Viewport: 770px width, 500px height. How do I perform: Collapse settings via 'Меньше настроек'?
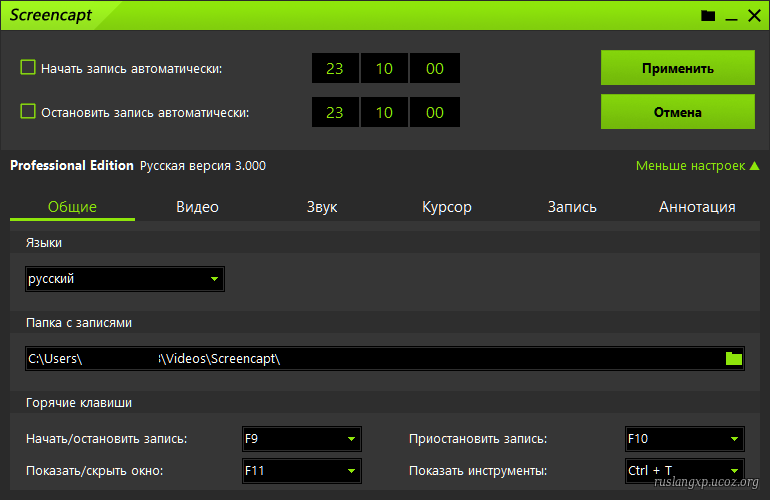coord(697,166)
